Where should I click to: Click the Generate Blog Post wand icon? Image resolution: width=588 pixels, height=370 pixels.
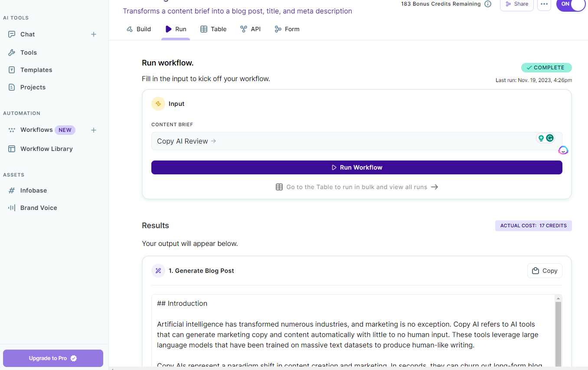(x=158, y=271)
